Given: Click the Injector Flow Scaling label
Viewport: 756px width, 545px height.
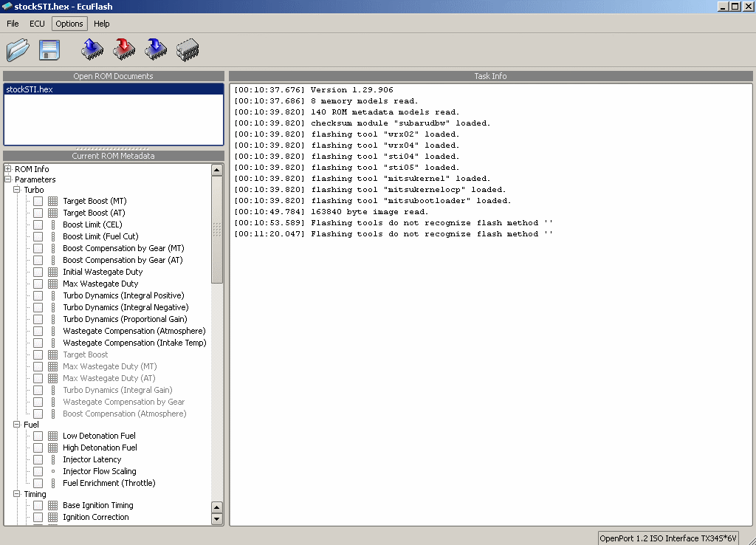Looking at the screenshot, I should (x=100, y=471).
